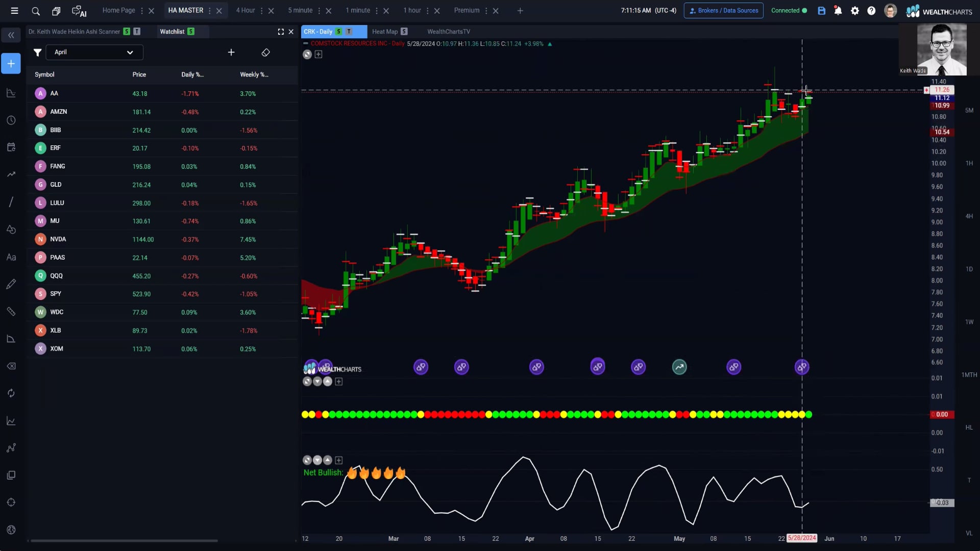Click the blue save workspace icon
This screenshot has width=980, height=551.
(x=821, y=11)
